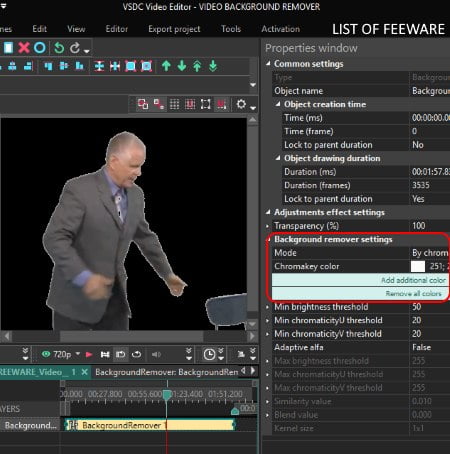Open the Editor menu
The image size is (450, 454).
pyautogui.click(x=117, y=29)
